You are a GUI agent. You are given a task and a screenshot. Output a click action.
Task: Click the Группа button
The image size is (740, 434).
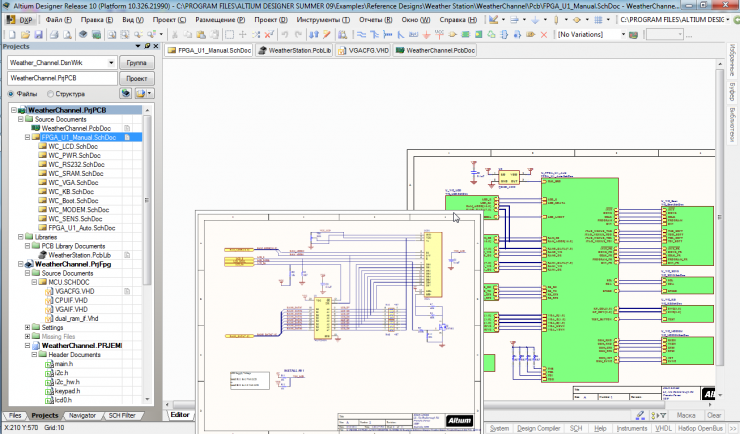[x=136, y=63]
